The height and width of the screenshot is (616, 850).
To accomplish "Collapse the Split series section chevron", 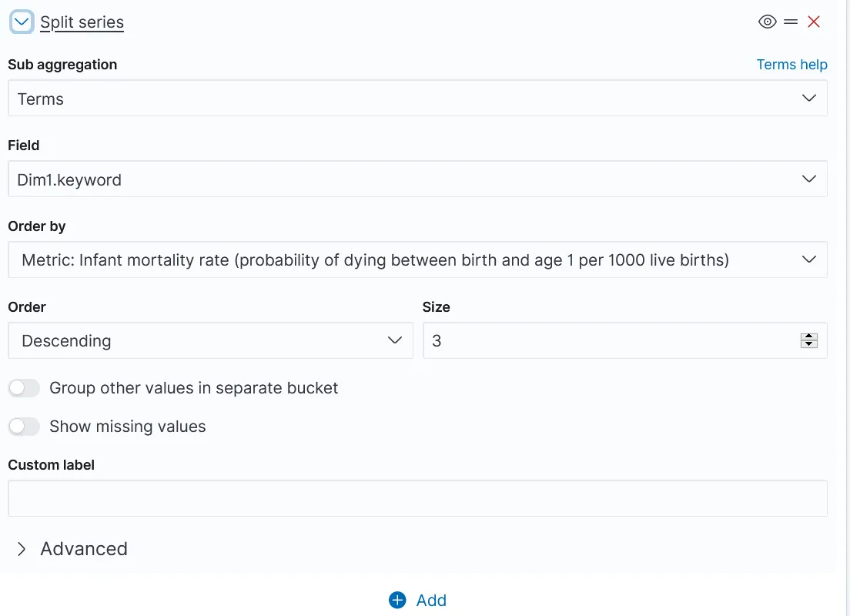I will pyautogui.click(x=22, y=22).
